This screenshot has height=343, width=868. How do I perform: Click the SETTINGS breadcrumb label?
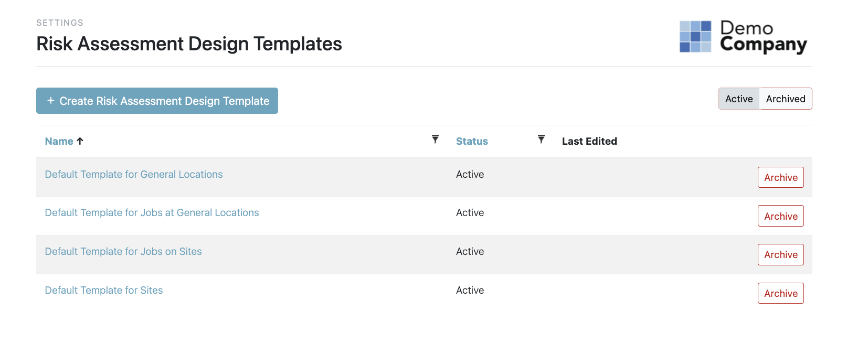point(60,23)
